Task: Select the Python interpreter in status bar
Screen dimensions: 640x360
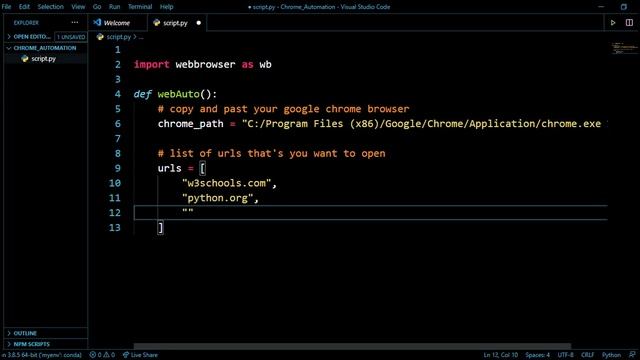Action: click(x=41, y=355)
